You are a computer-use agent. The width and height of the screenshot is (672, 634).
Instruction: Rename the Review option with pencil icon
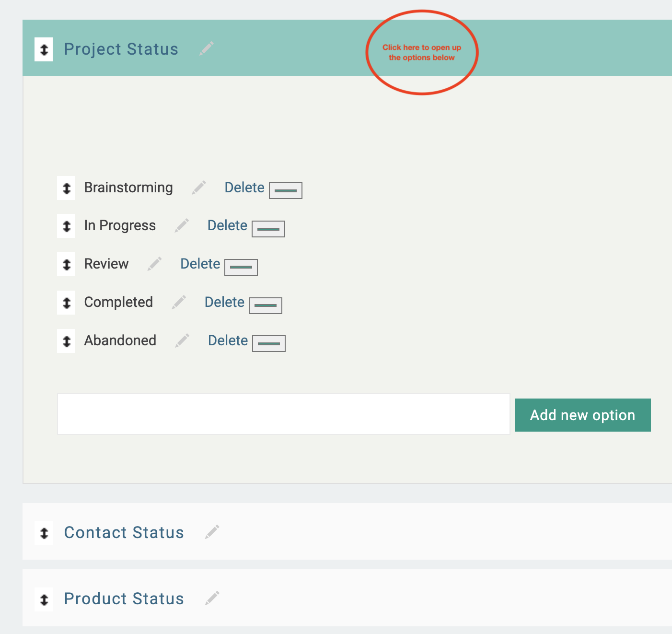coord(154,264)
